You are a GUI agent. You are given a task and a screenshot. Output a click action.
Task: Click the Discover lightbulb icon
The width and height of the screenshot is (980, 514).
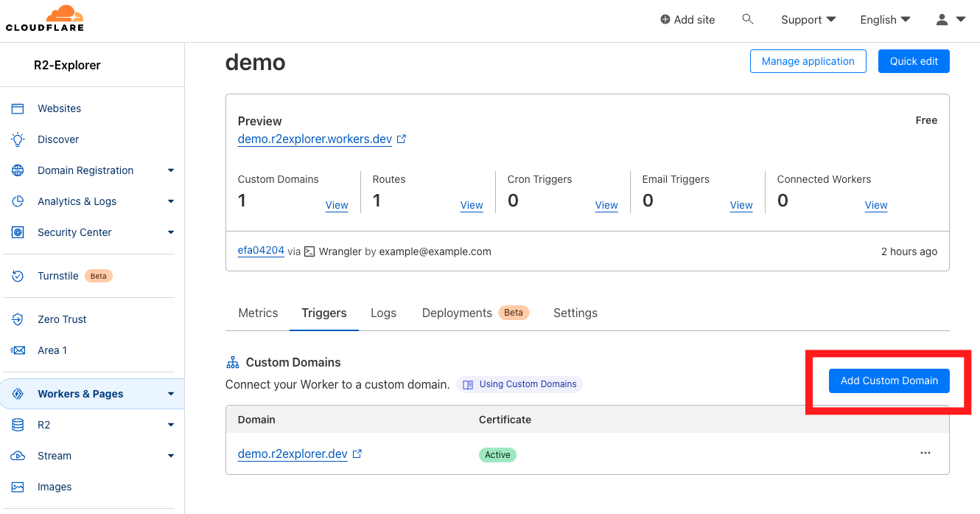(x=18, y=139)
